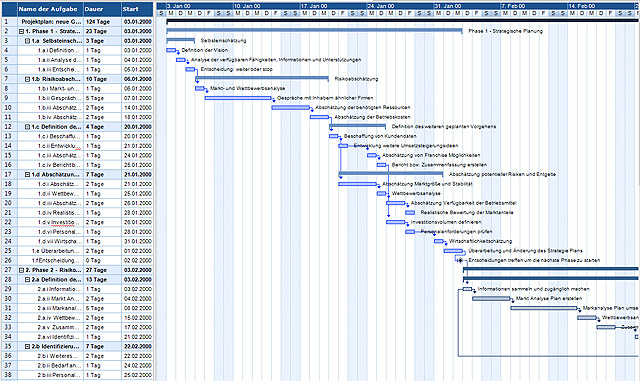This screenshot has width=640, height=381.
Task: Click the '1.d.vii Wirtscha...' task name cell
Action: (x=50, y=241)
